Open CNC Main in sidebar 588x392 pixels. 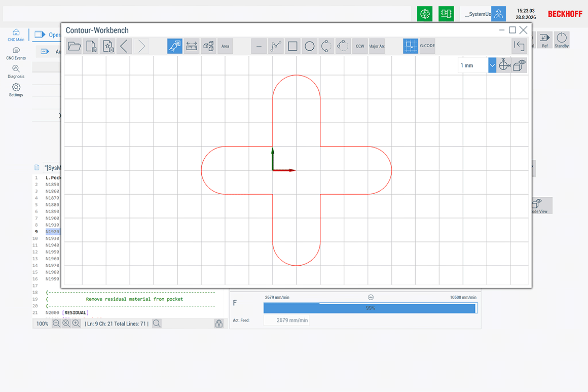pyautogui.click(x=16, y=35)
